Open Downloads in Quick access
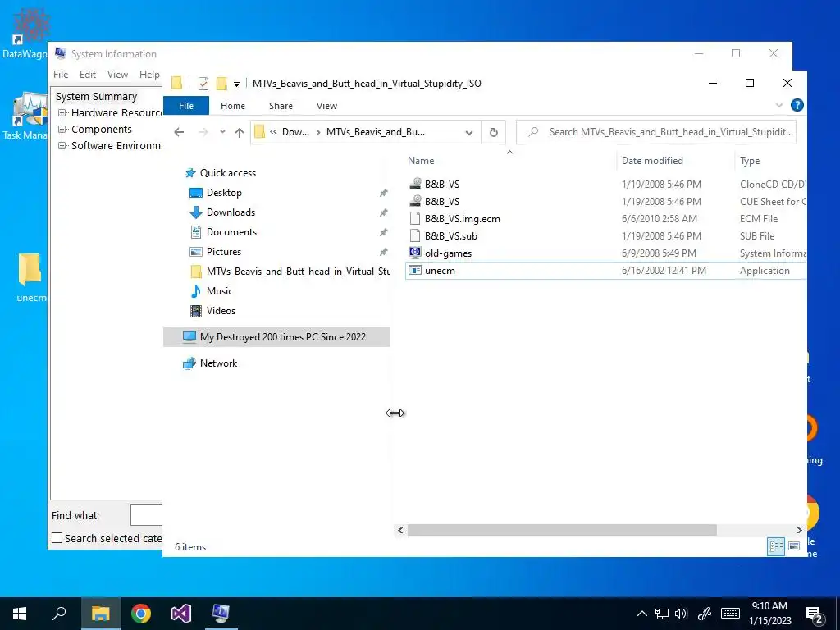This screenshot has height=630, width=840. coord(231,212)
